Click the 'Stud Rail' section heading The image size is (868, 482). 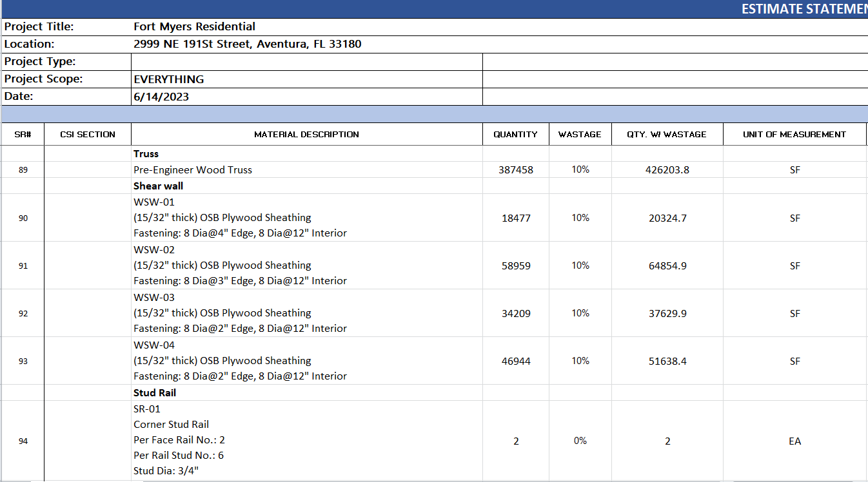(x=307, y=392)
